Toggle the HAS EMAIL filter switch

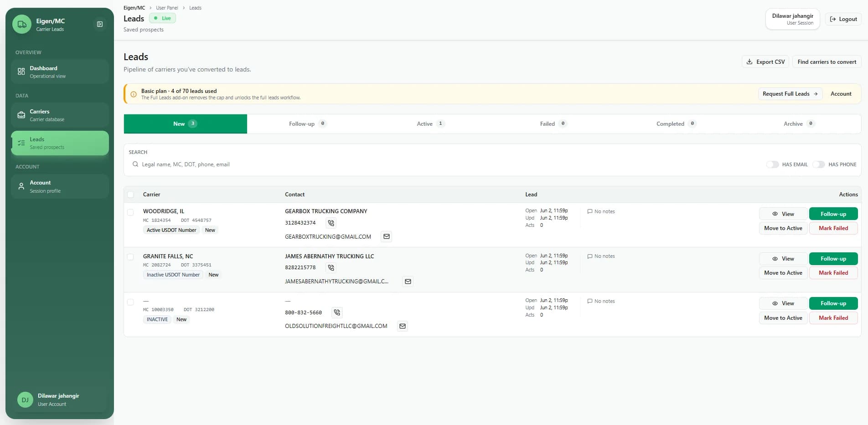click(x=772, y=164)
